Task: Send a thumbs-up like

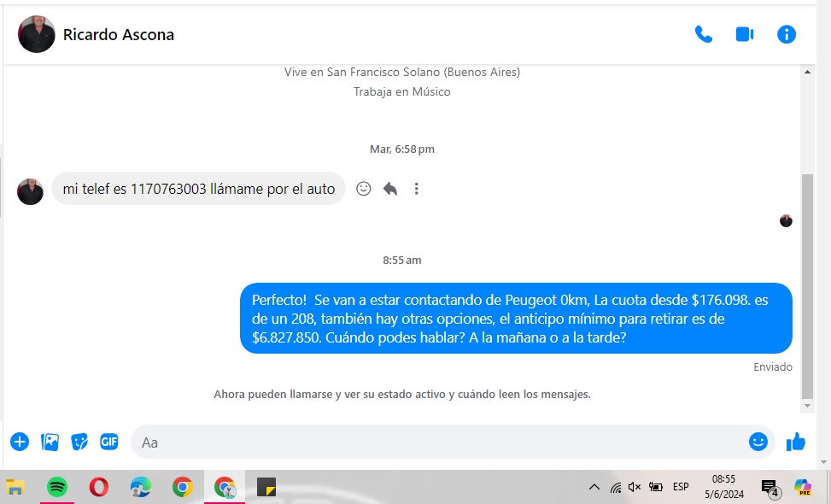Action: [x=795, y=442]
